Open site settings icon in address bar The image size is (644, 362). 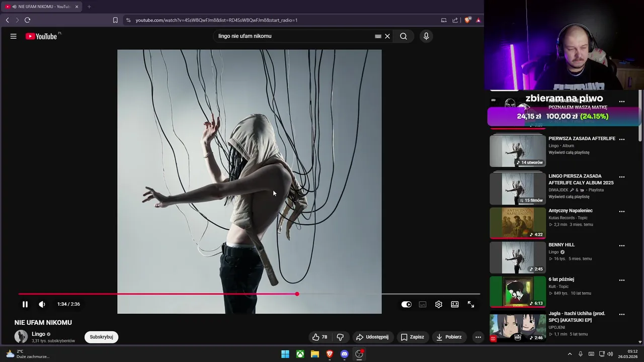tap(128, 20)
